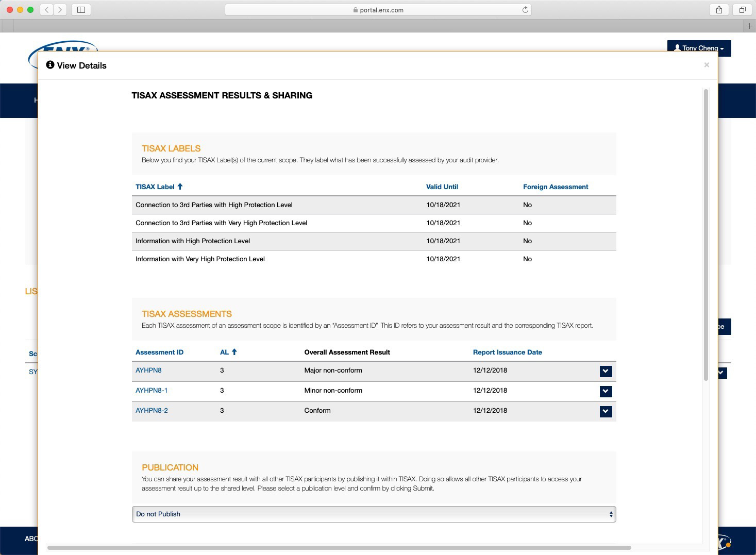Sort by Valid Until column
This screenshot has height=555, width=756.
(442, 187)
